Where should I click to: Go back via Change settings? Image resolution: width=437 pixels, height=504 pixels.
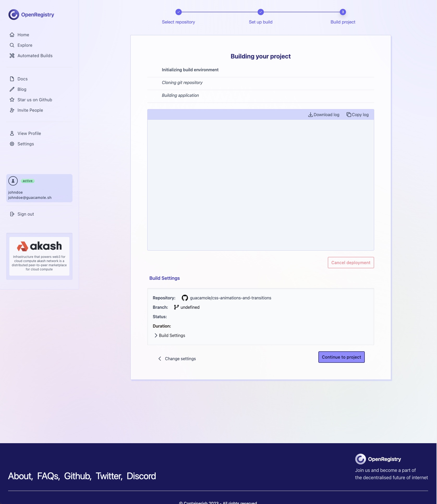click(x=177, y=359)
